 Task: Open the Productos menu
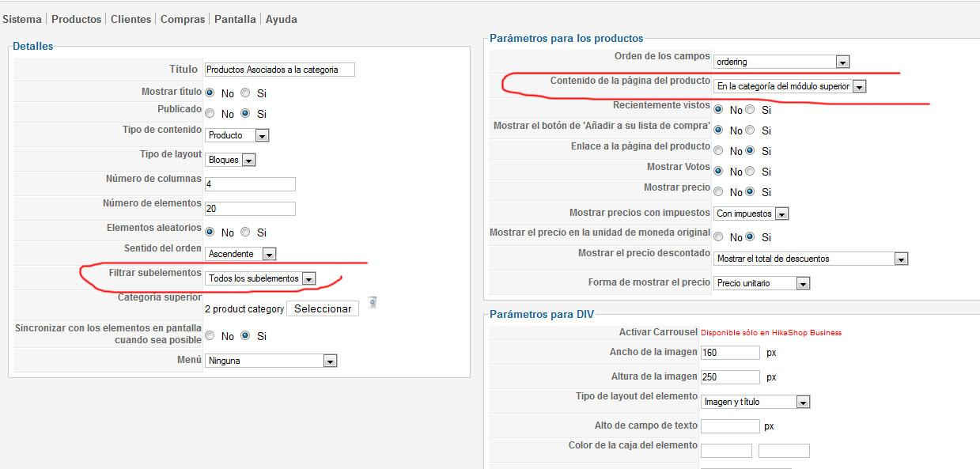point(76,19)
